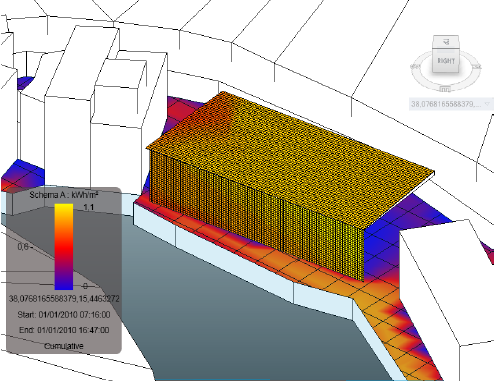Click the Cumulative label in legend

coord(64,346)
